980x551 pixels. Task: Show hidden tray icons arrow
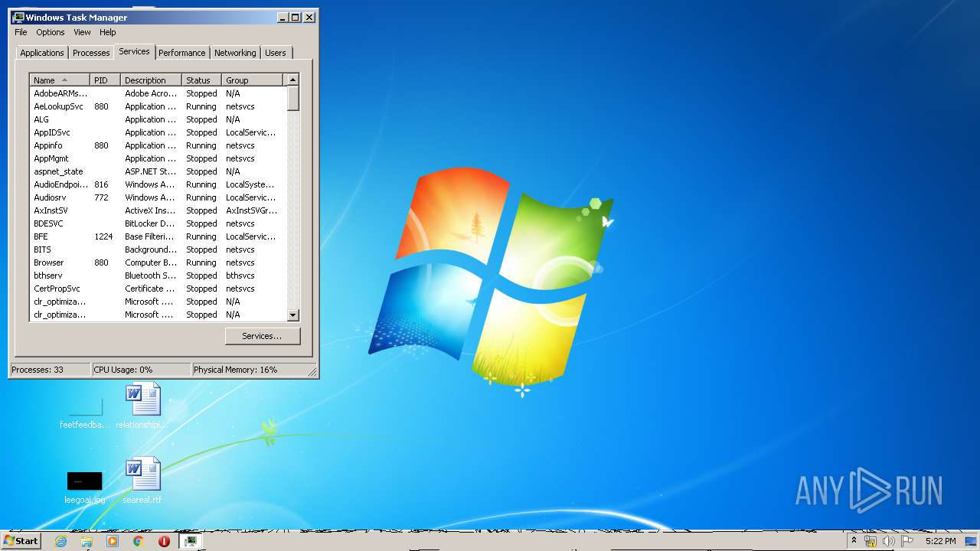pyautogui.click(x=854, y=541)
